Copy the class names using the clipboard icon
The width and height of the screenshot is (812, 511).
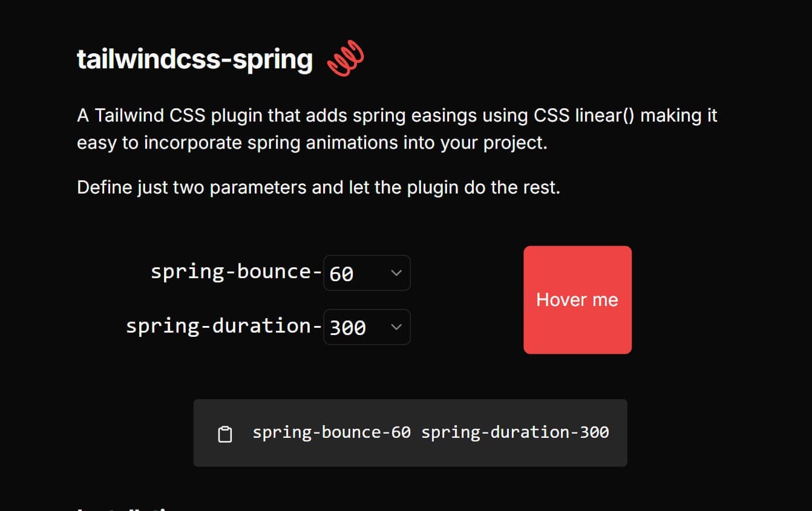[x=226, y=433]
